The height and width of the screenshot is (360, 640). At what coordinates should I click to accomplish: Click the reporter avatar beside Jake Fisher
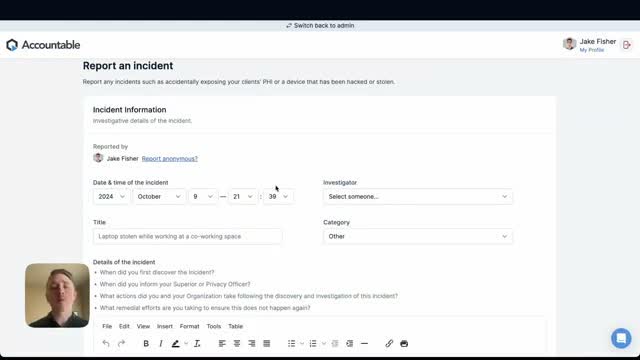click(x=98, y=158)
